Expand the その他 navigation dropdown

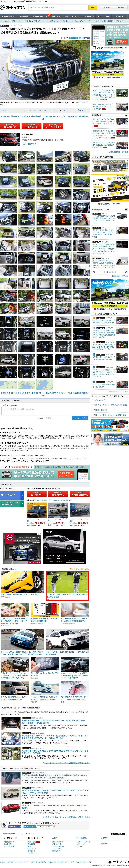pyautogui.click(x=119, y=16)
